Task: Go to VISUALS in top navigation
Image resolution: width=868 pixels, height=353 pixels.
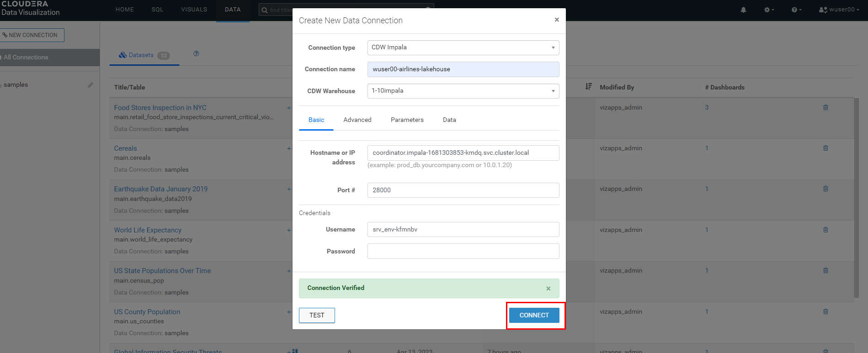Action: coord(194,10)
